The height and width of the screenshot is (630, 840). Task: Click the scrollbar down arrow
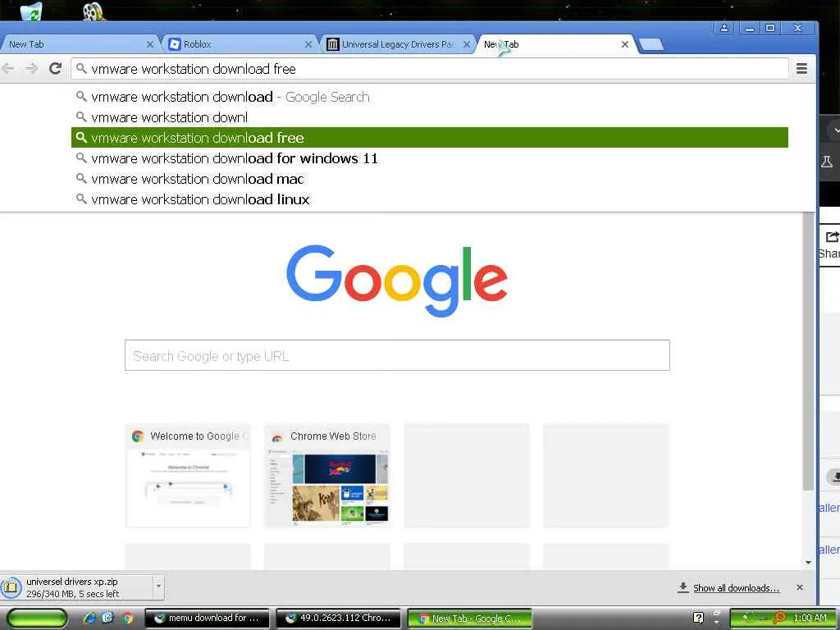coord(808,563)
